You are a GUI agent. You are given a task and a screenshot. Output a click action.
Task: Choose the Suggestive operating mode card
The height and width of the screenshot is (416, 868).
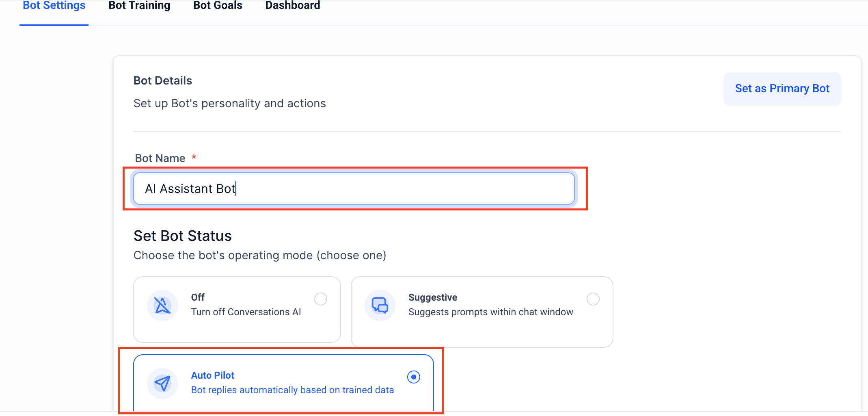(482, 312)
